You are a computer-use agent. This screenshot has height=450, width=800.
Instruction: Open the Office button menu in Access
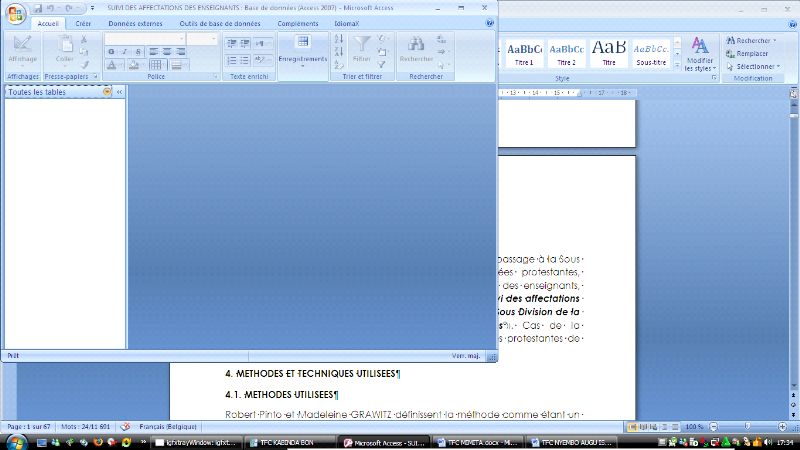pyautogui.click(x=15, y=14)
